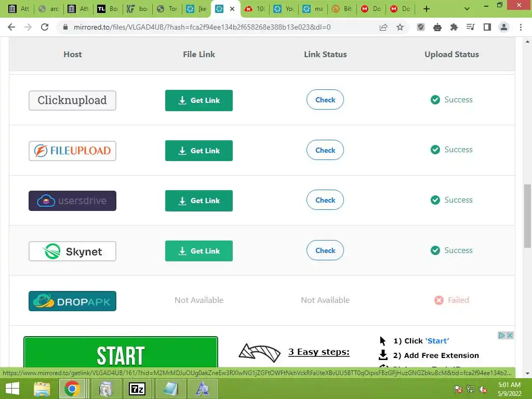Expand the tab search chevron
Image resolution: width=532 pixels, height=399 pixels.
pos(467,9)
